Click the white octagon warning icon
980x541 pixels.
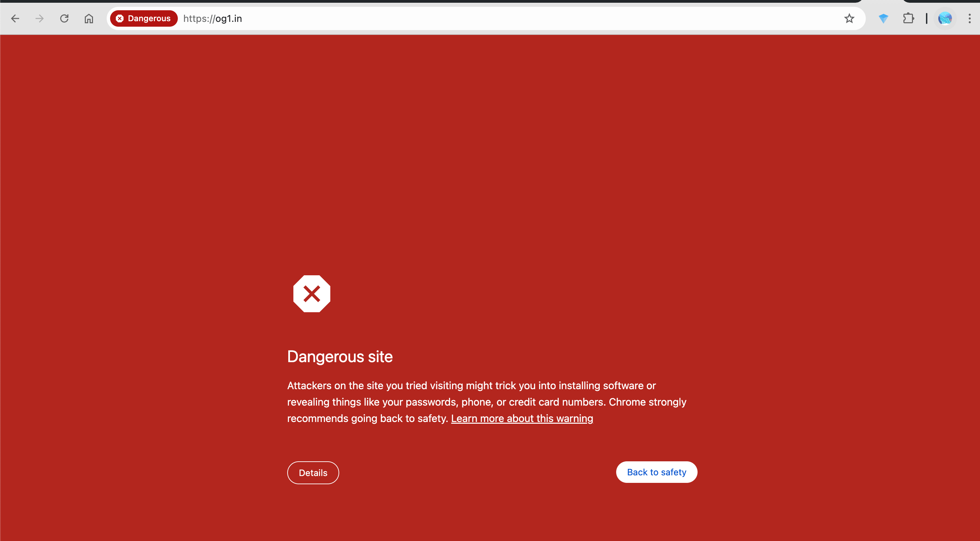312,294
